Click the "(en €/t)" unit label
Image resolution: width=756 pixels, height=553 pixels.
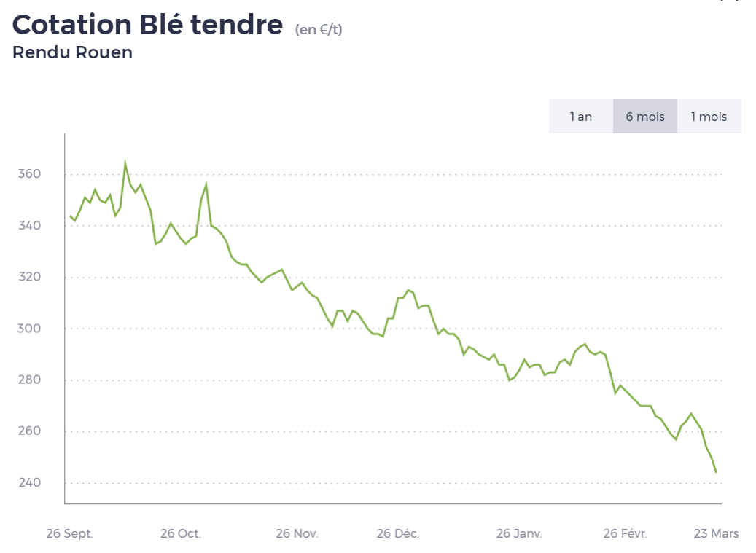pos(319,30)
